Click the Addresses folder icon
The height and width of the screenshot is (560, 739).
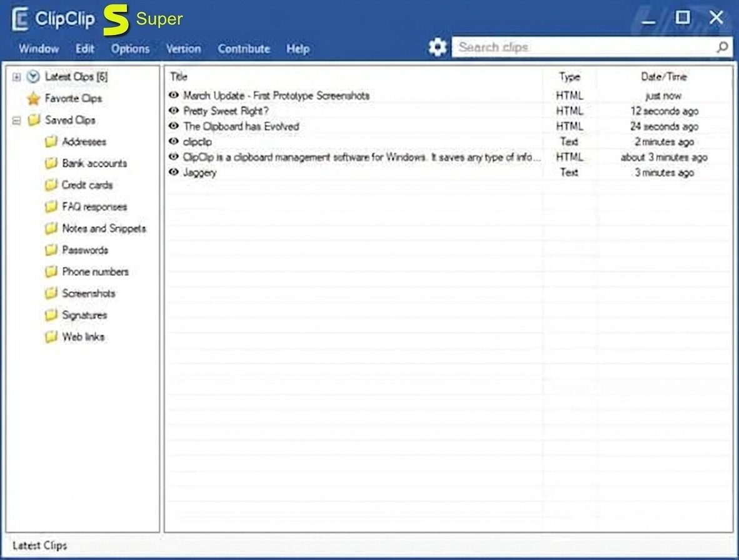pyautogui.click(x=51, y=142)
